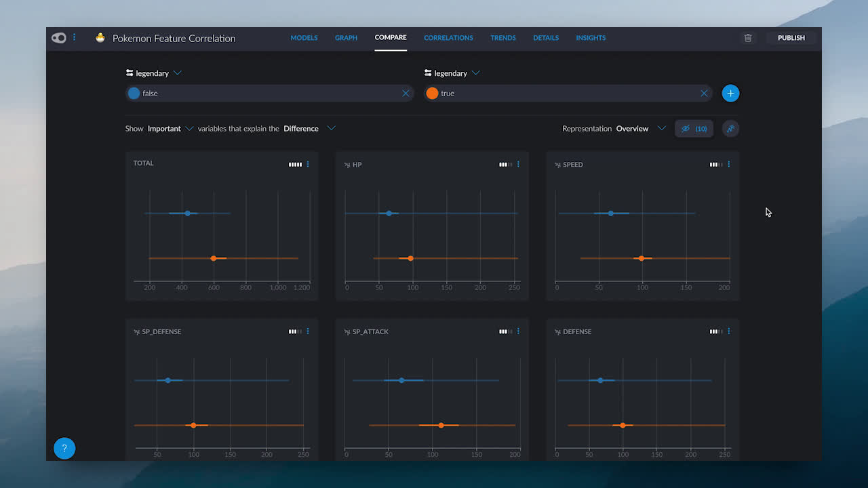This screenshot has width=868, height=488.
Task: Click the pin icon next to hidden count
Action: (730, 129)
